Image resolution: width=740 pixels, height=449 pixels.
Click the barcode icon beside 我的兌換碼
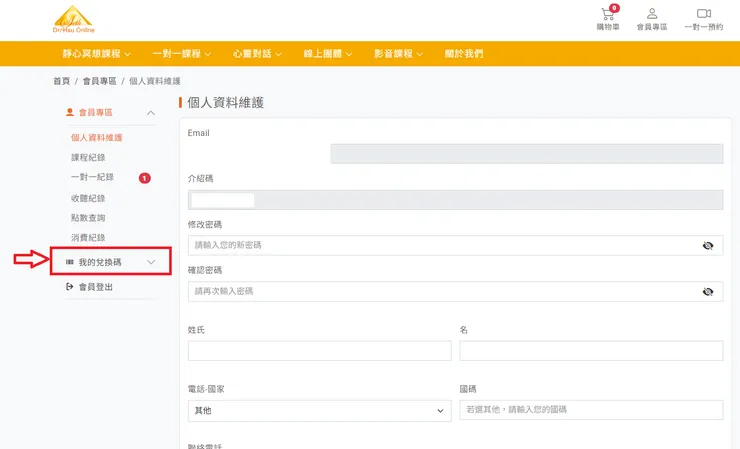point(70,262)
